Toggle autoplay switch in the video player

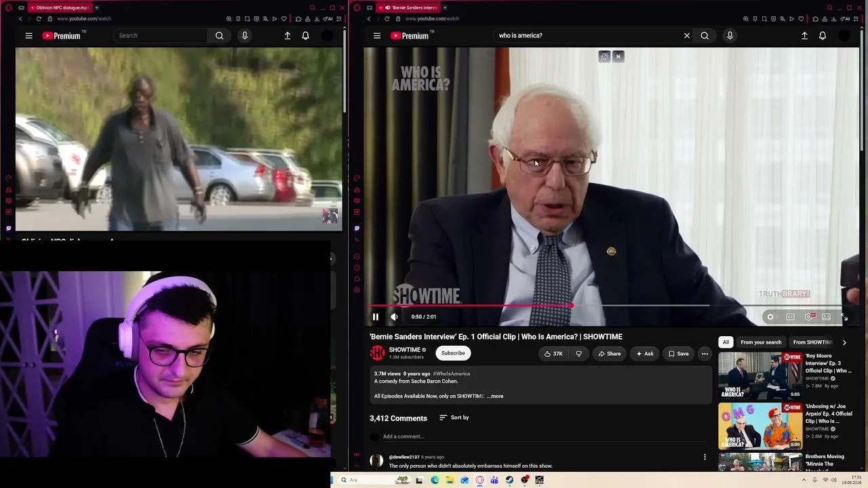(x=770, y=317)
